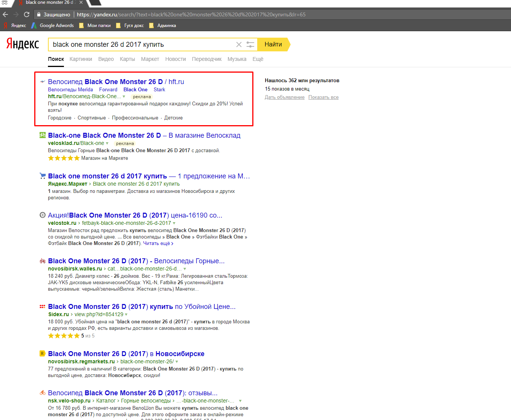Screen dimensions: 511x420
Task: Open the Городские quick link
Action: pyautogui.click(x=60, y=118)
